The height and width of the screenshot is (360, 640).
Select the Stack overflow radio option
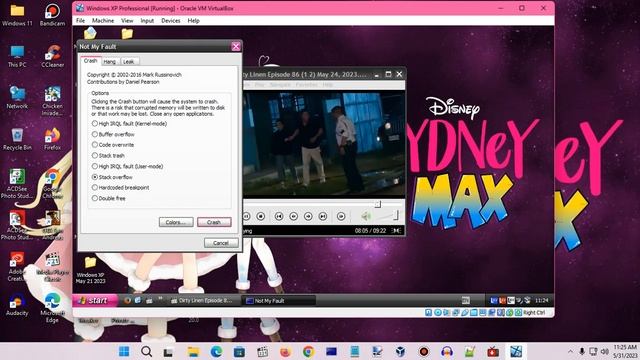coord(112,177)
